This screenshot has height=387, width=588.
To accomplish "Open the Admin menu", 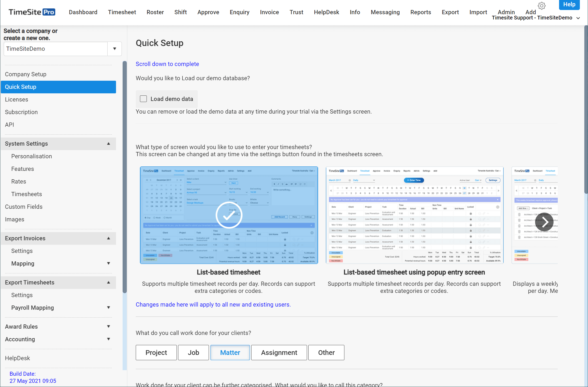I will [506, 12].
